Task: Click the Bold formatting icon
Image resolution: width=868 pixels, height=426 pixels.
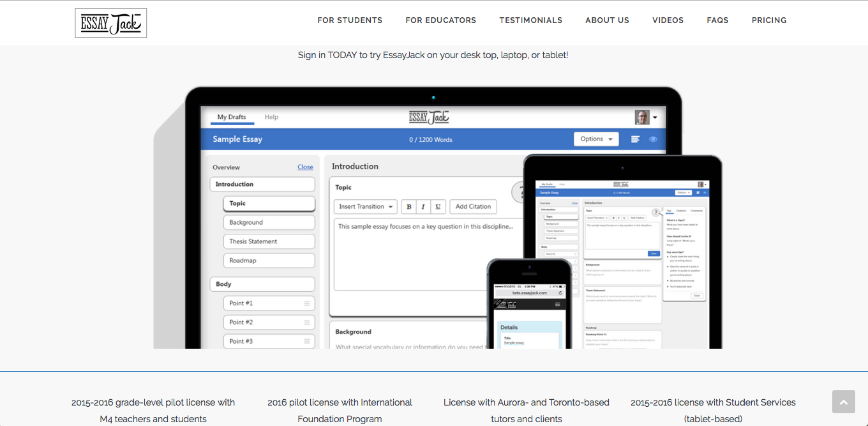Action: coord(408,207)
